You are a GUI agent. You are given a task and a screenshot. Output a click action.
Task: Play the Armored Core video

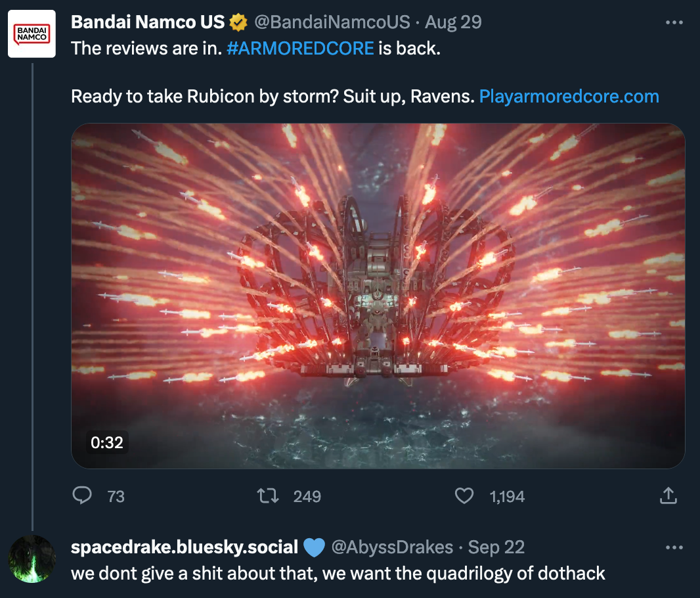coord(378,296)
